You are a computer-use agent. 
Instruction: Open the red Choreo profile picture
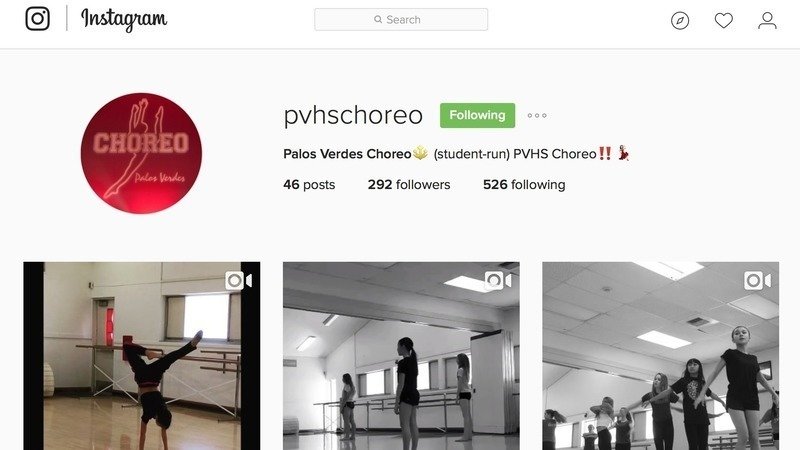tap(141, 153)
